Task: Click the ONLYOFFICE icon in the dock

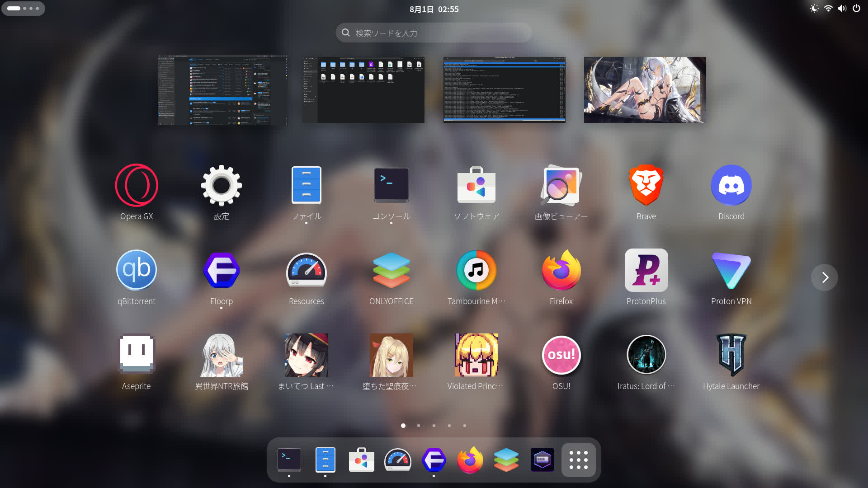Action: coord(506,460)
